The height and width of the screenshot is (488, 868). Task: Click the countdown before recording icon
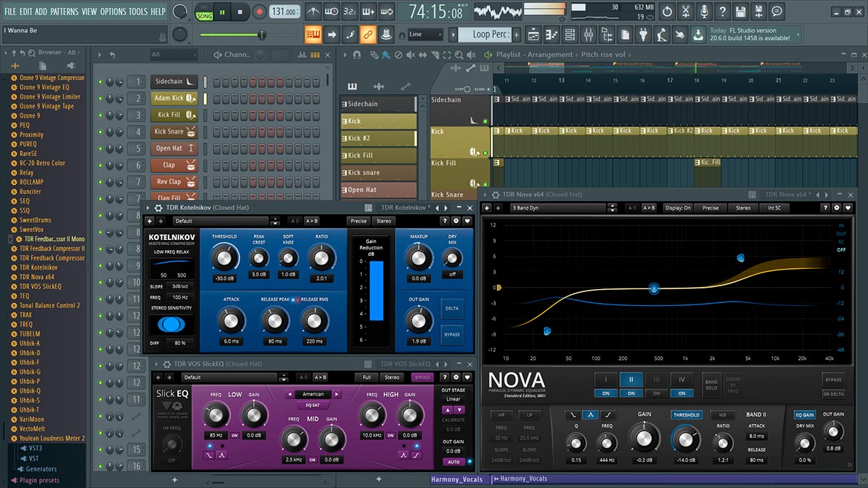[349, 12]
